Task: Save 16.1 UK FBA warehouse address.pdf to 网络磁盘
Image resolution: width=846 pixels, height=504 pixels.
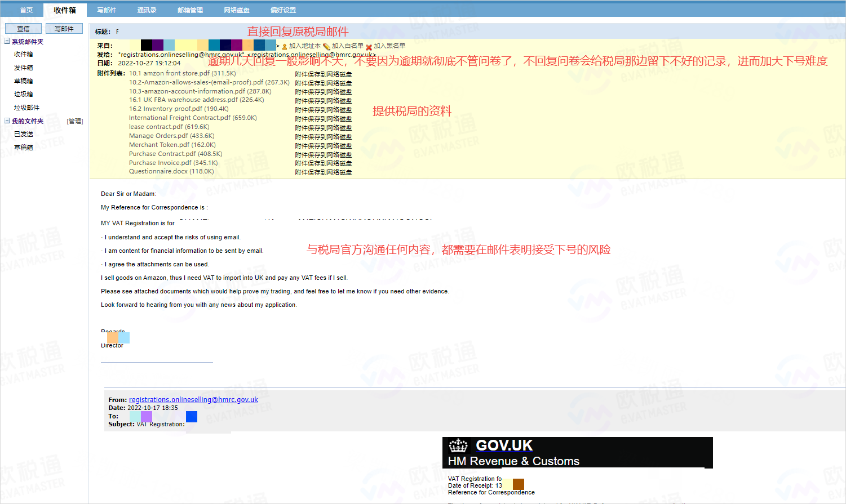Action: pos(324,101)
